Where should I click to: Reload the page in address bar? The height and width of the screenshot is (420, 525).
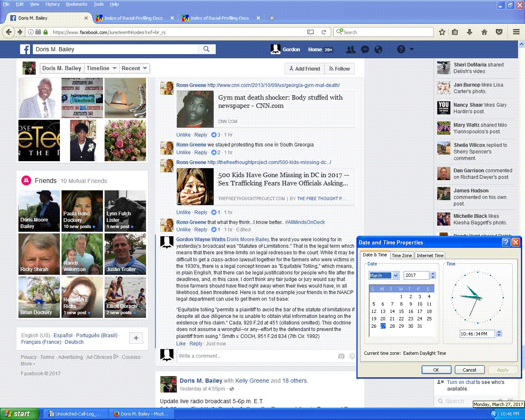tap(324, 32)
